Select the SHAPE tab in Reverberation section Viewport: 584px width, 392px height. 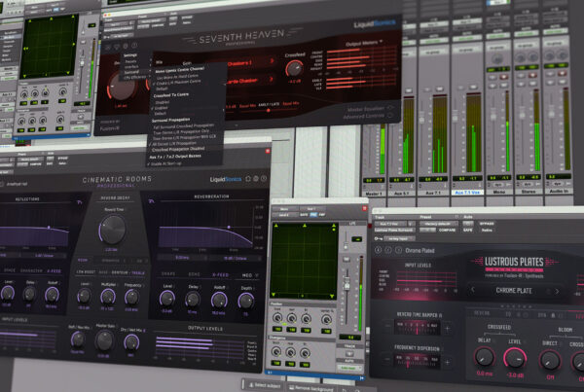tap(168, 274)
